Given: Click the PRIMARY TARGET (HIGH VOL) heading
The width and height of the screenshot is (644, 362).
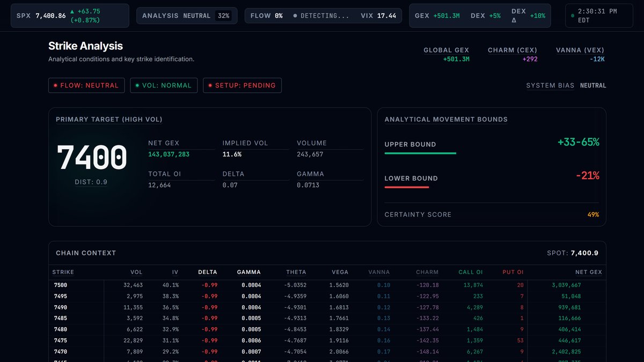Looking at the screenshot, I should (x=109, y=119).
